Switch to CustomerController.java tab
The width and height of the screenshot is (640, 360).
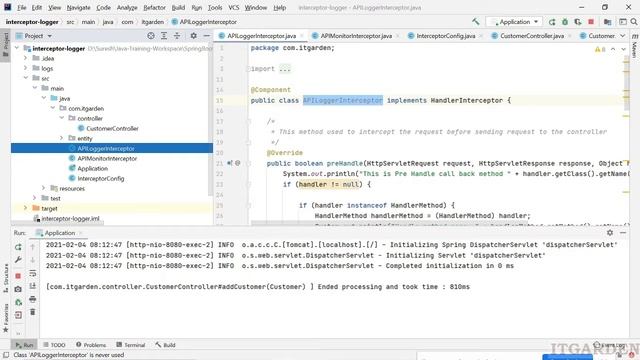(532, 36)
